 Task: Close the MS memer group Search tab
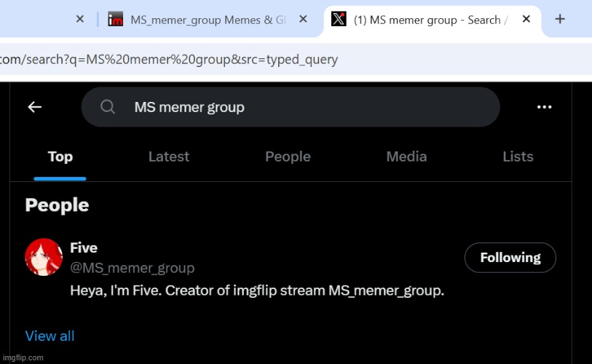coord(526,19)
